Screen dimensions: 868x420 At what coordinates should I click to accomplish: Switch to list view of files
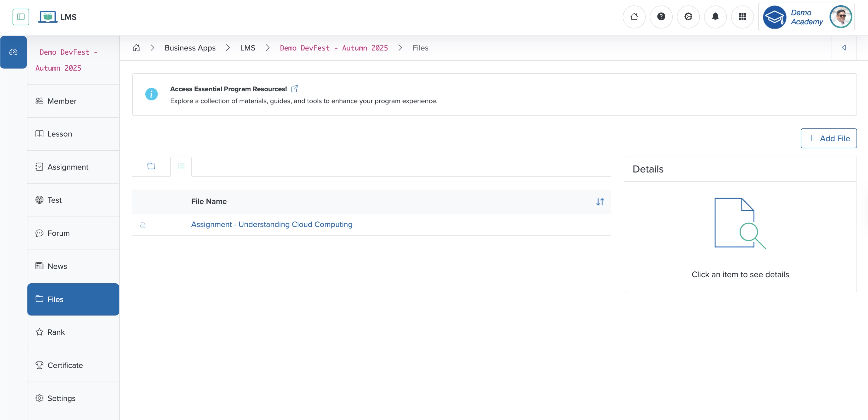181,166
